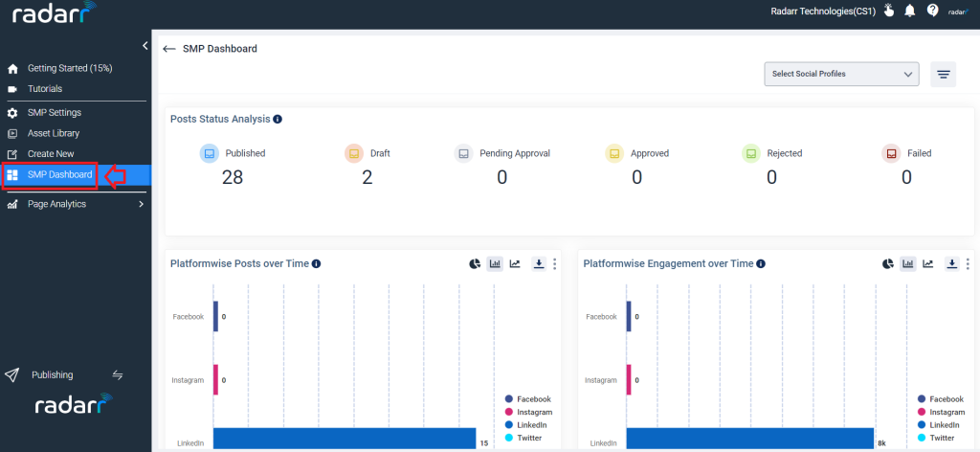This screenshot has height=452, width=980.
Task: Switch module using arrows beside Publishing
Action: (118, 375)
